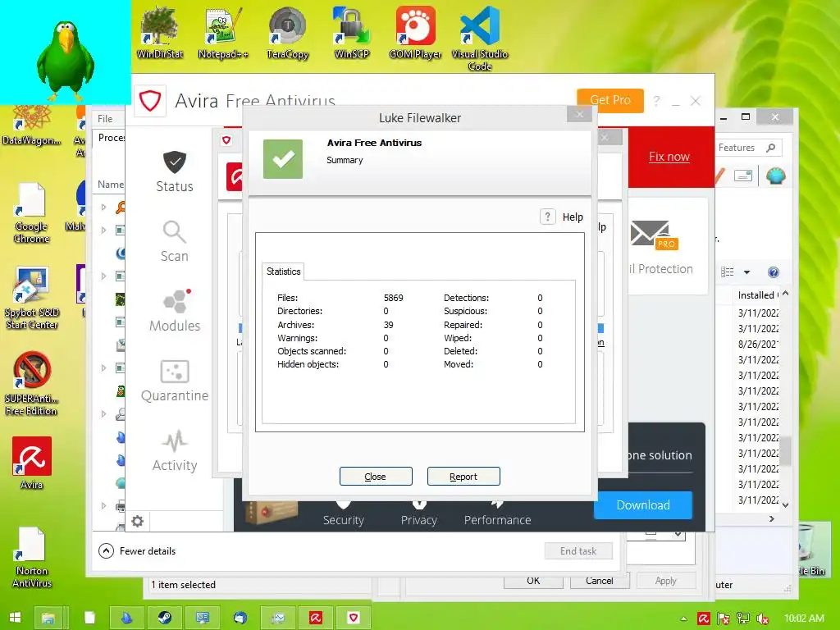Viewport: 840px width, 630px height.
Task: Click the help icon in Programs and Features window
Action: (x=773, y=272)
